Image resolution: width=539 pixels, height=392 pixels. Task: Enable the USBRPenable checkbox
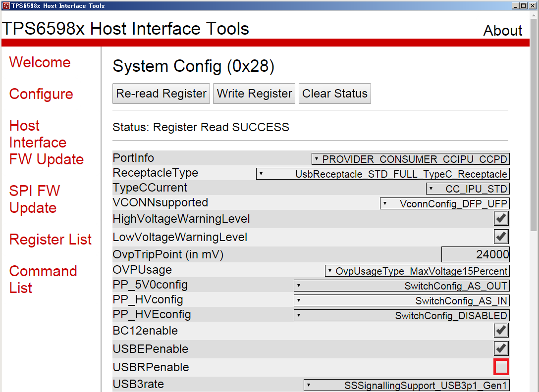tap(501, 367)
